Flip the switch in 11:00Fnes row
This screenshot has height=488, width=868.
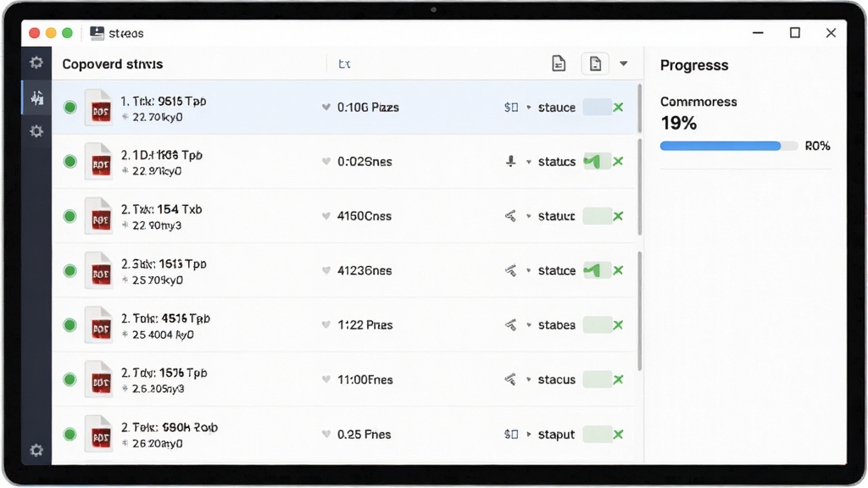tap(597, 380)
